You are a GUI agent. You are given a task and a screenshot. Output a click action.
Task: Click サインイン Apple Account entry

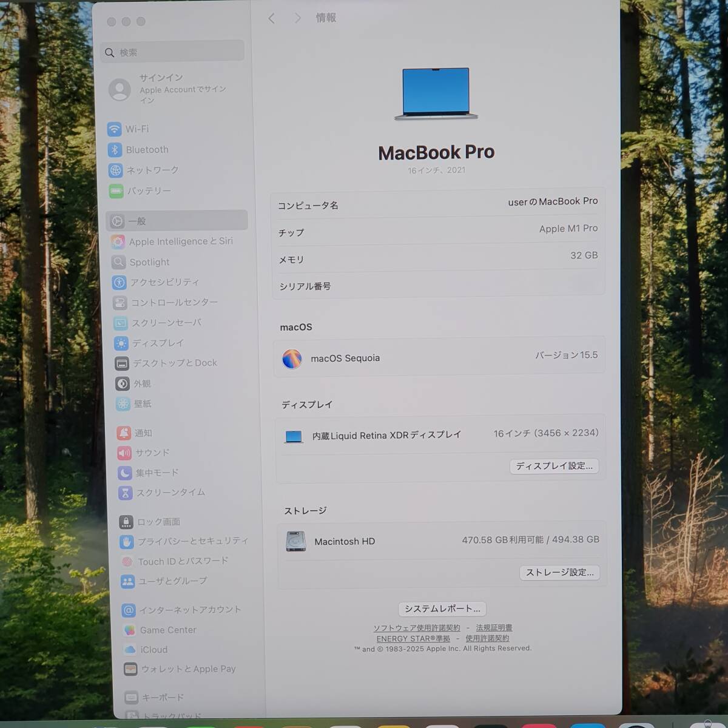[x=169, y=89]
